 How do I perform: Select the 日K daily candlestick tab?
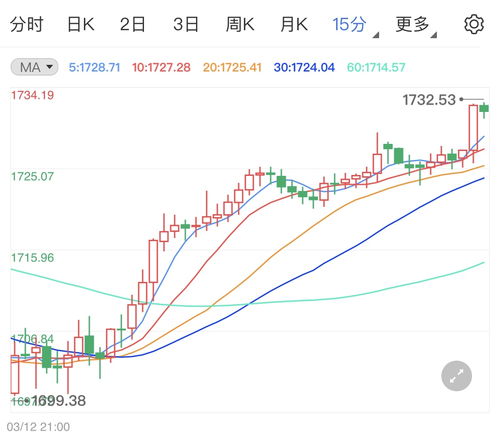(81, 24)
